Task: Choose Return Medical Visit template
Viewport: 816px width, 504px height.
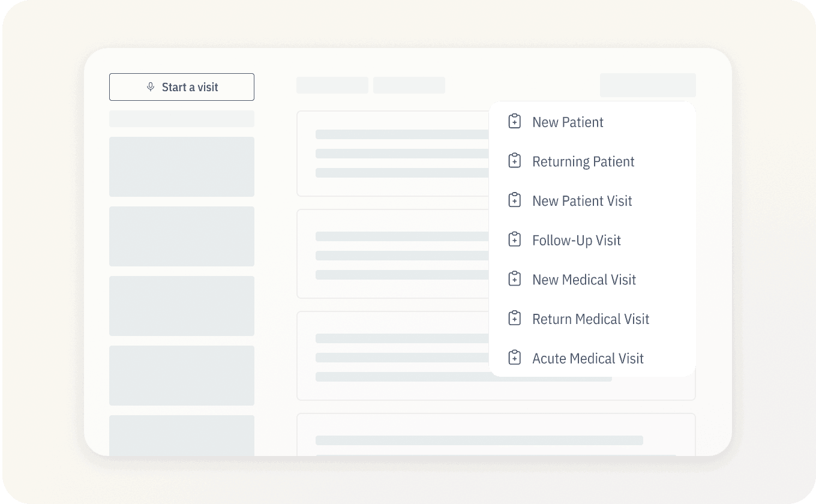Action: 590,319
